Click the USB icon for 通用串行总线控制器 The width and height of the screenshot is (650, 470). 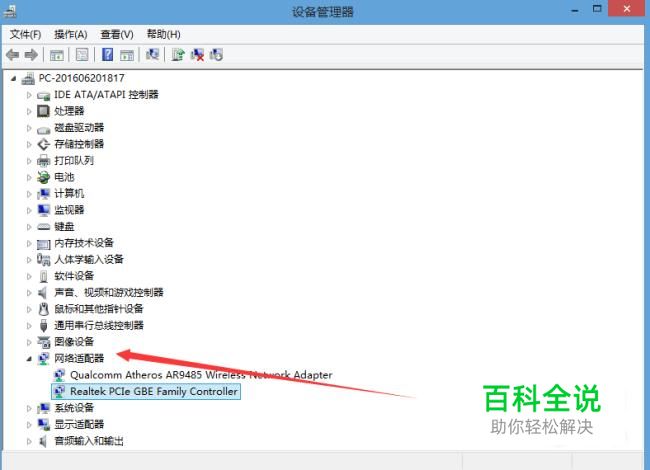tap(44, 325)
